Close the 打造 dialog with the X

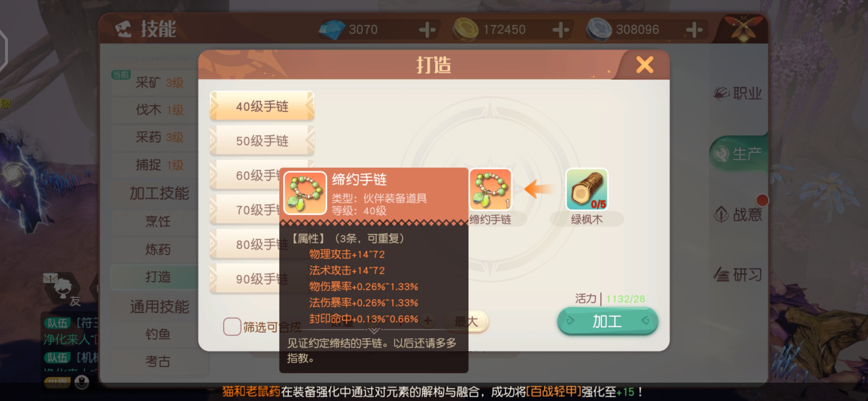645,65
